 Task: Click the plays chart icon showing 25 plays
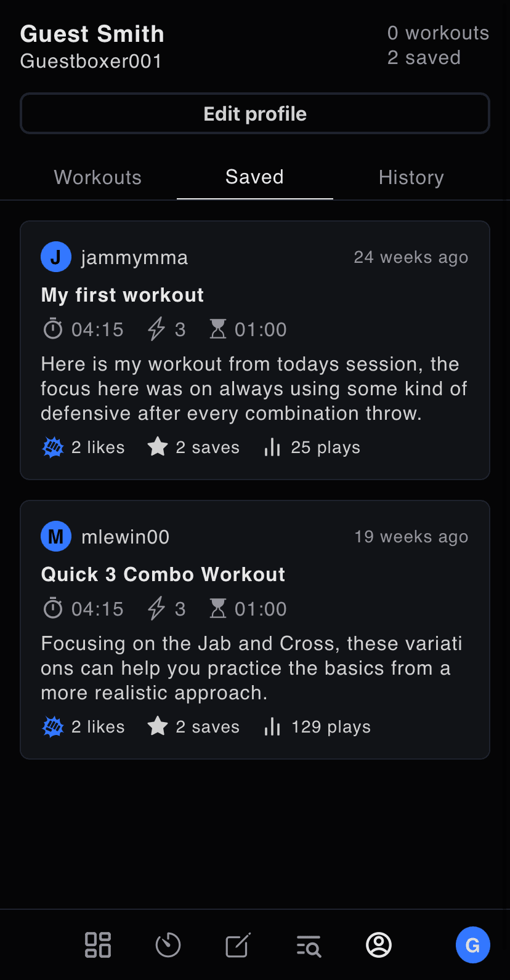click(x=272, y=448)
